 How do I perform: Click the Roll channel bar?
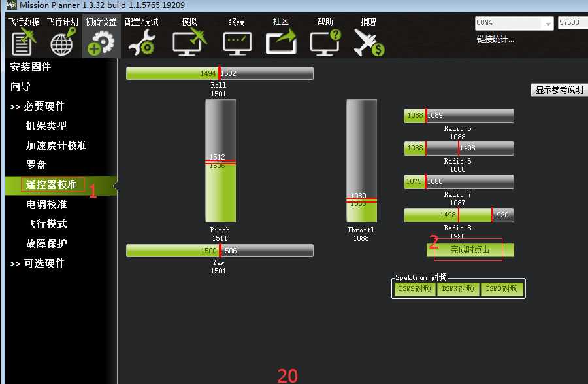click(220, 73)
